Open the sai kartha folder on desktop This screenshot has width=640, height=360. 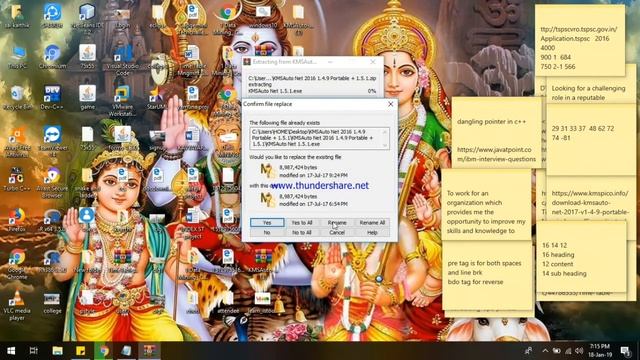[x=18, y=17]
